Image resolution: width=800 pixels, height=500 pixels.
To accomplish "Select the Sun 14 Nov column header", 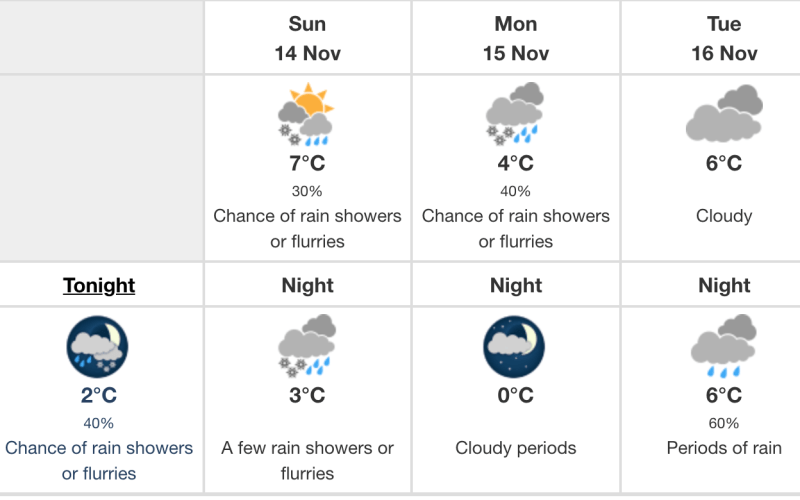I will coord(307,38).
